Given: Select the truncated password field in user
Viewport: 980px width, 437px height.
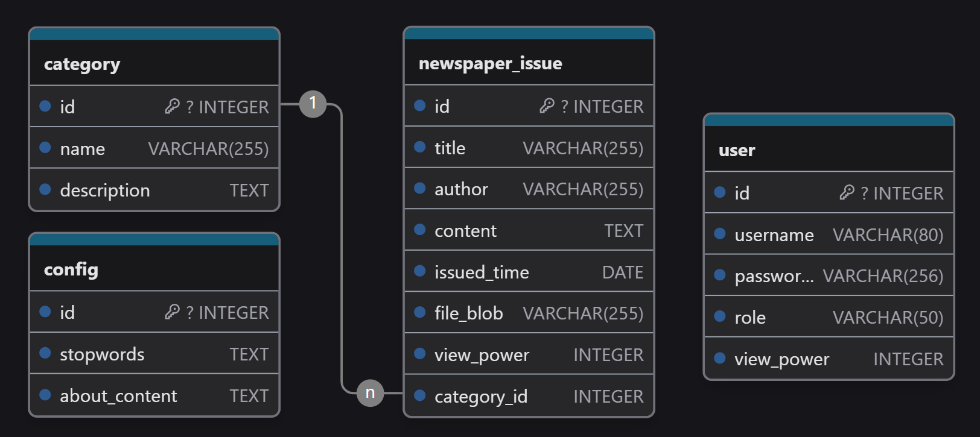Looking at the screenshot, I should click(774, 276).
